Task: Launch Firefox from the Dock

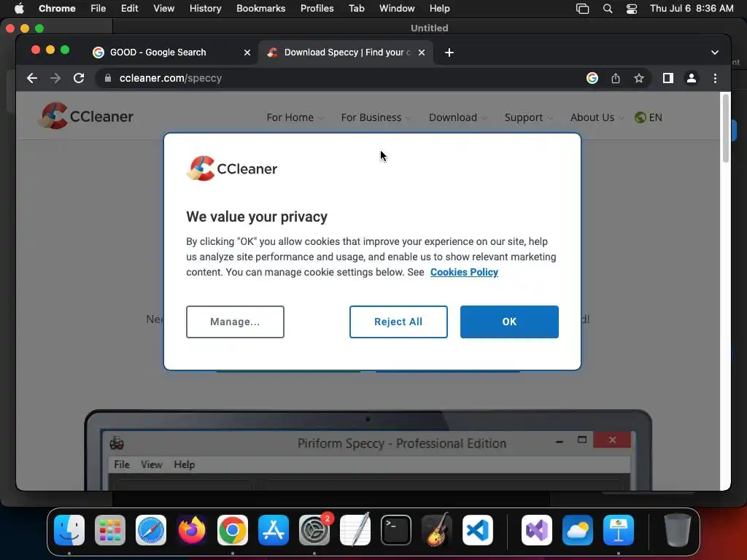Action: [192, 530]
